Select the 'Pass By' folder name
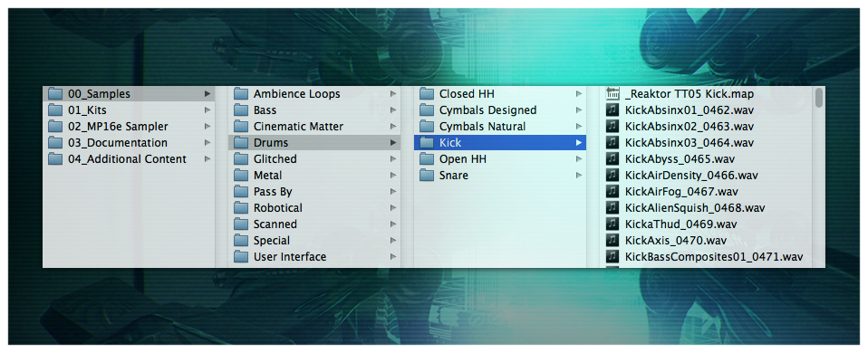Screen dimensions: 868x353 tap(273, 192)
